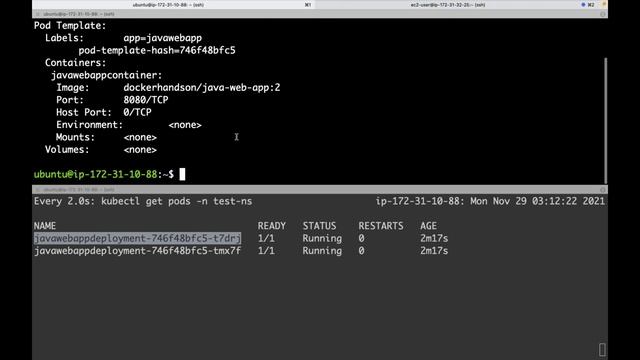This screenshot has height=360, width=640.
Task: Click the pod-template-hash=746f48bfc5 label
Action: [x=157, y=51]
